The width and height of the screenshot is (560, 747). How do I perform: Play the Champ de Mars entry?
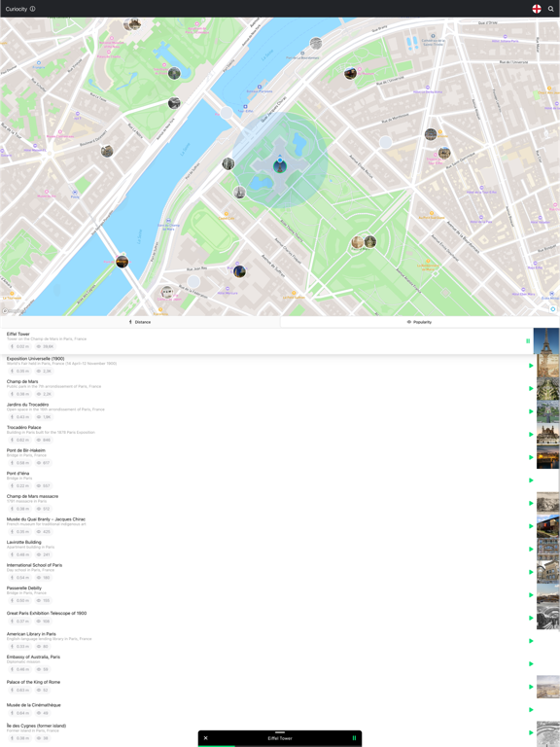[531, 388]
